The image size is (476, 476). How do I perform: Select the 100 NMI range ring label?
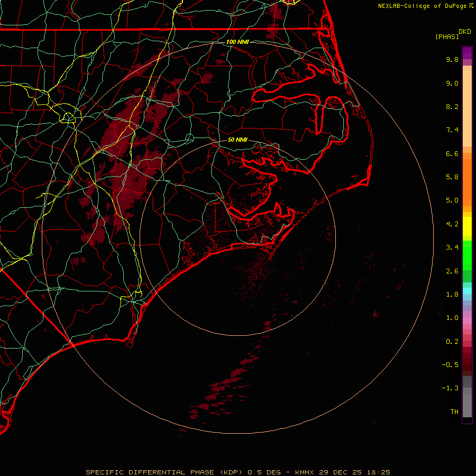(x=237, y=42)
